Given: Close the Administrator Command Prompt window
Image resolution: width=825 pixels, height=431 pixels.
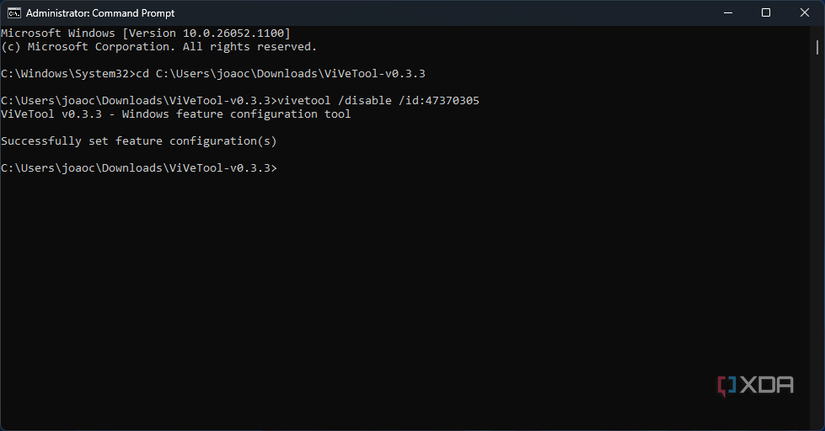Looking at the screenshot, I should tap(805, 12).
